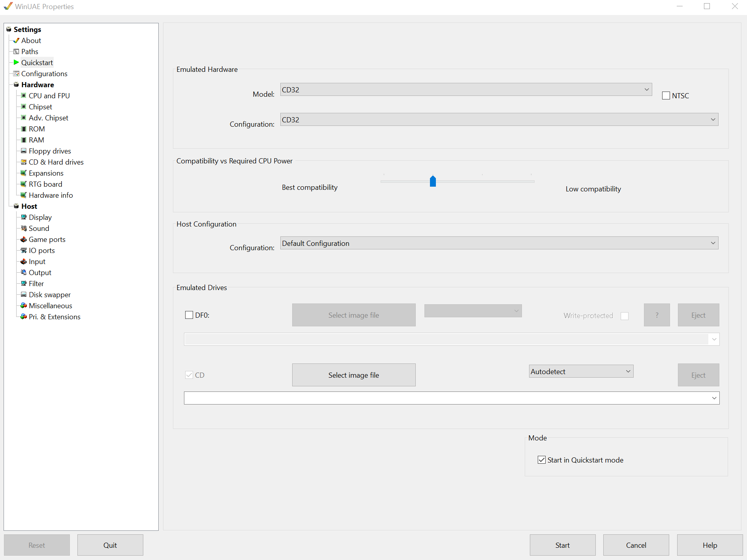Open the Autodetect CD type dropdown
Viewport: 747px width, 560px height.
click(581, 371)
